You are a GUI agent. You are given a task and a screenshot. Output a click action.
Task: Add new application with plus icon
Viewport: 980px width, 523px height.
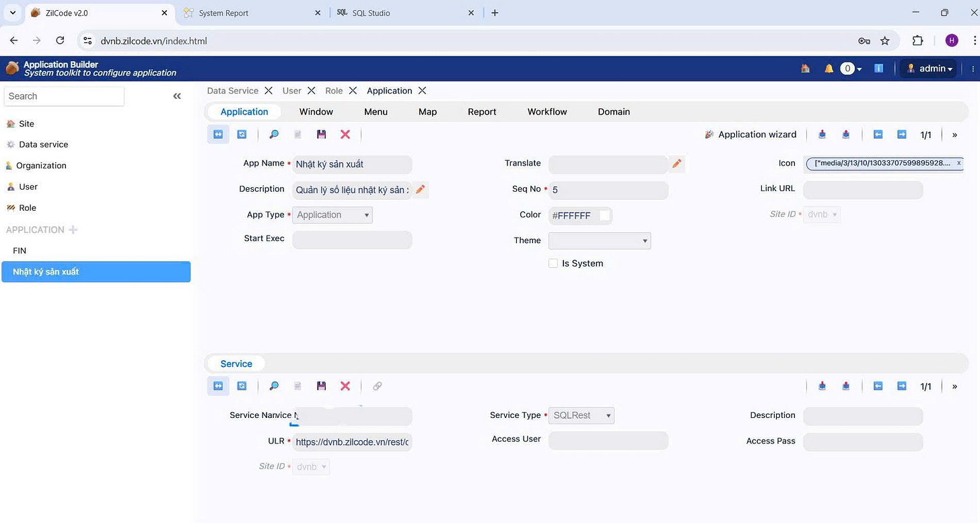coord(73,230)
